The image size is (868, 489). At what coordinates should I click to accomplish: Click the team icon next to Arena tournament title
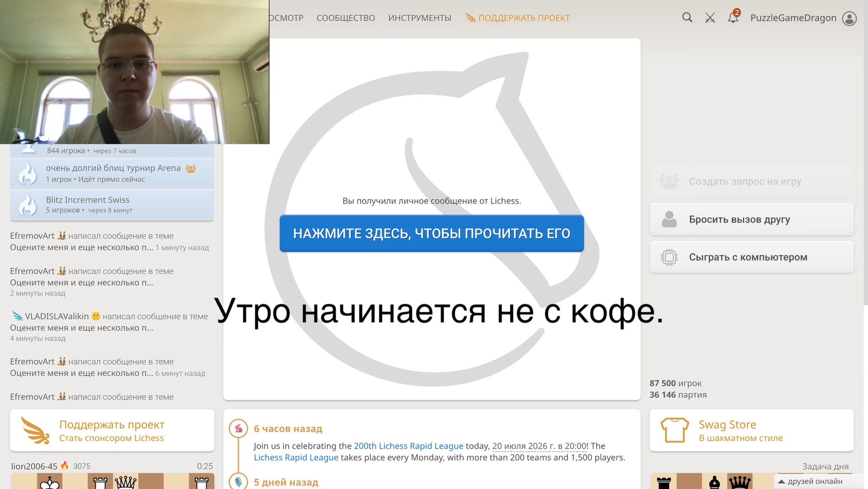[191, 169]
